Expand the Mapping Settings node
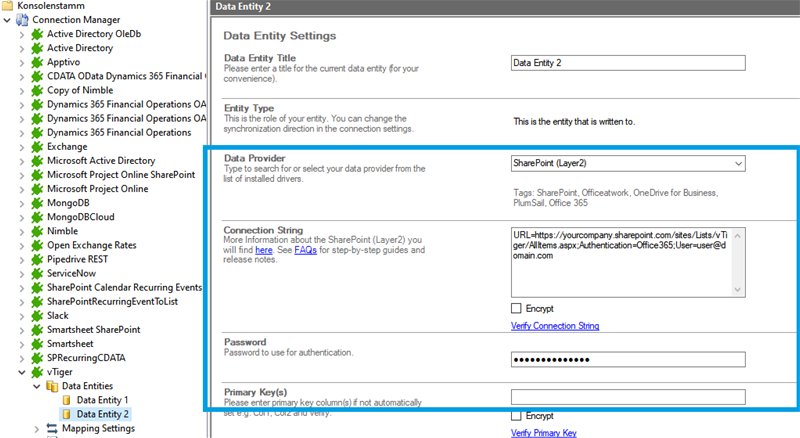The image size is (800, 438). [x=37, y=428]
